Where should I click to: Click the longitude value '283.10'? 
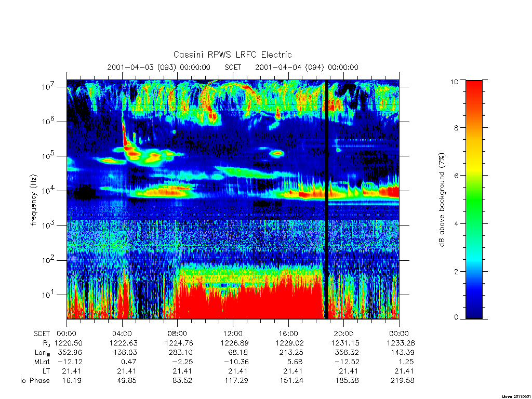click(x=181, y=353)
